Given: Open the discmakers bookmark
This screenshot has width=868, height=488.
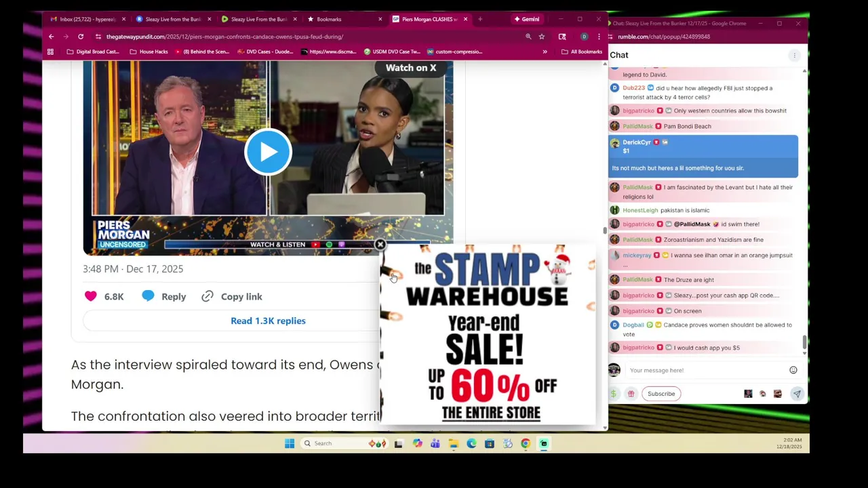Looking at the screenshot, I should [x=329, y=52].
